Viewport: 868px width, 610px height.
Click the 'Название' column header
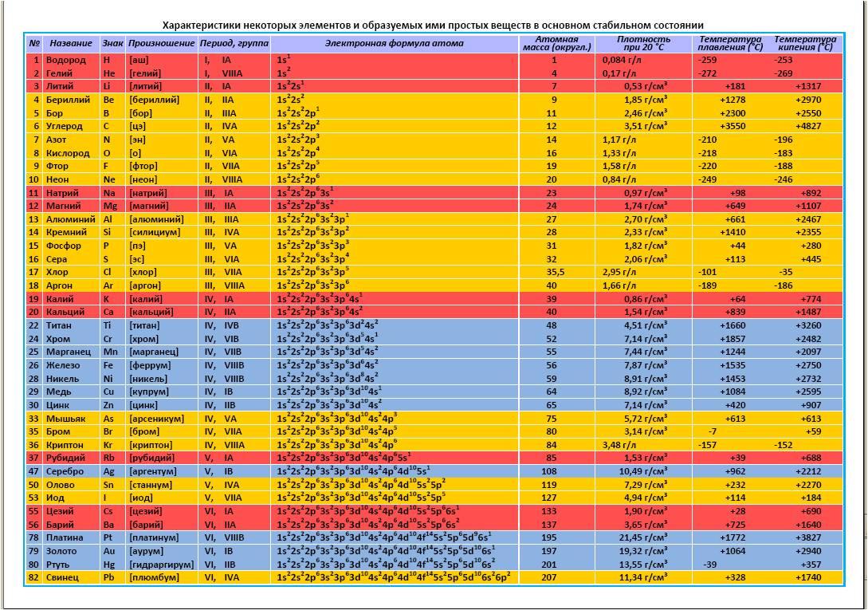coord(71,43)
